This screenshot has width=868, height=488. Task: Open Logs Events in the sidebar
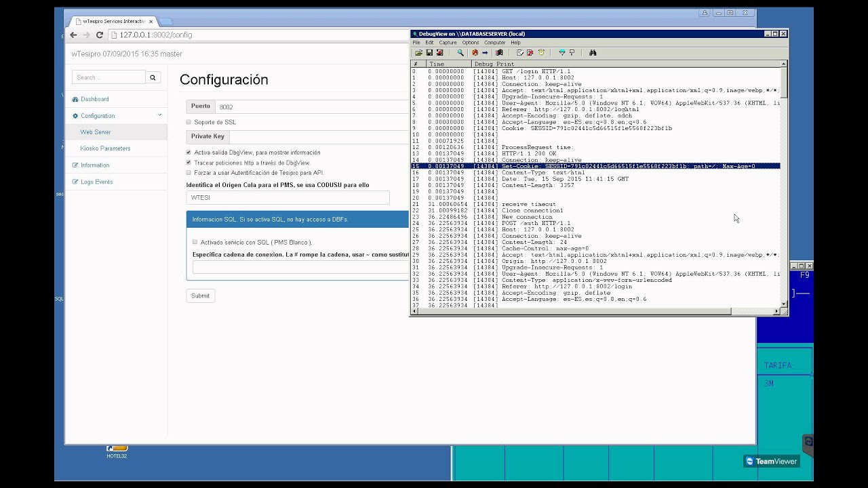click(x=96, y=182)
